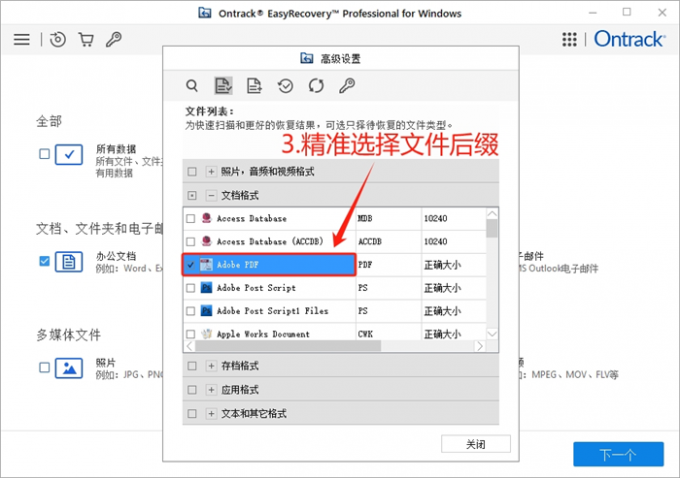Click the Access Database (ACCDB) file icon

(x=206, y=241)
